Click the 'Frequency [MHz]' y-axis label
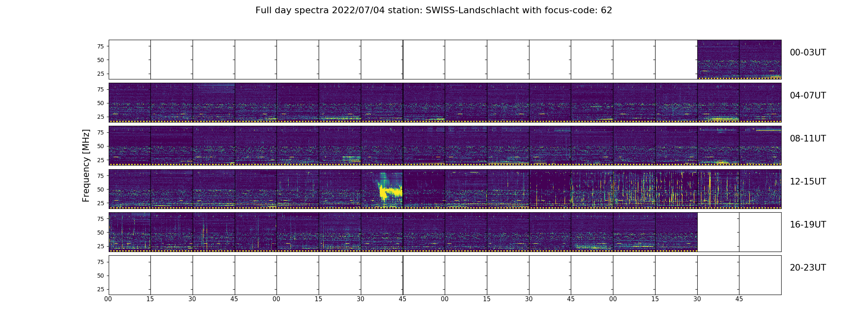 [86, 165]
